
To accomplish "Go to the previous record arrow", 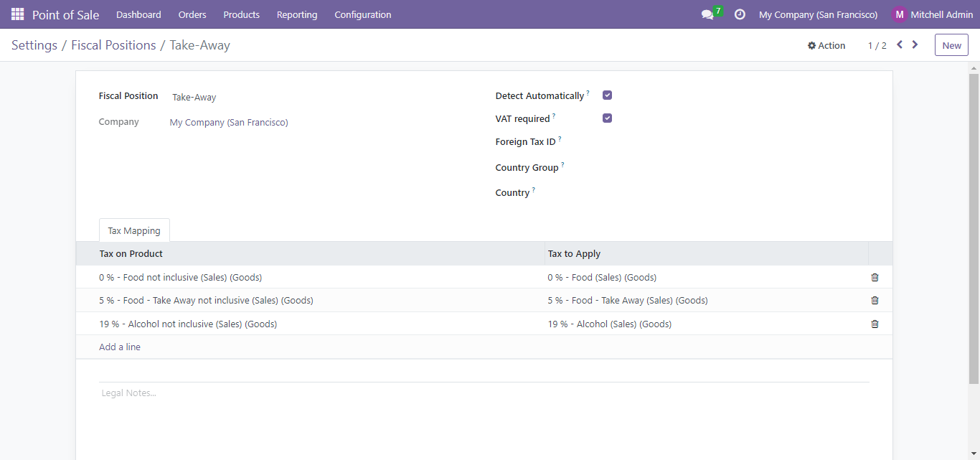I will (x=900, y=44).
